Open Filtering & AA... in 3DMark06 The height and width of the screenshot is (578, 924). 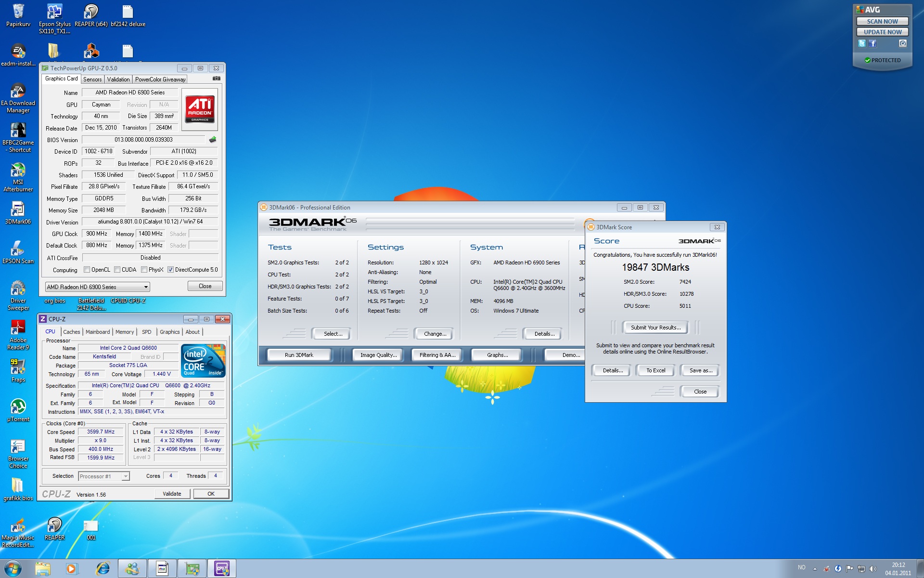point(437,355)
